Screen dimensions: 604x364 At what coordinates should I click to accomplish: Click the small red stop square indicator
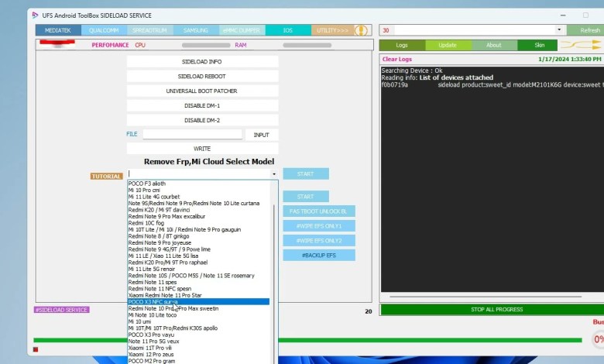pos(36,350)
